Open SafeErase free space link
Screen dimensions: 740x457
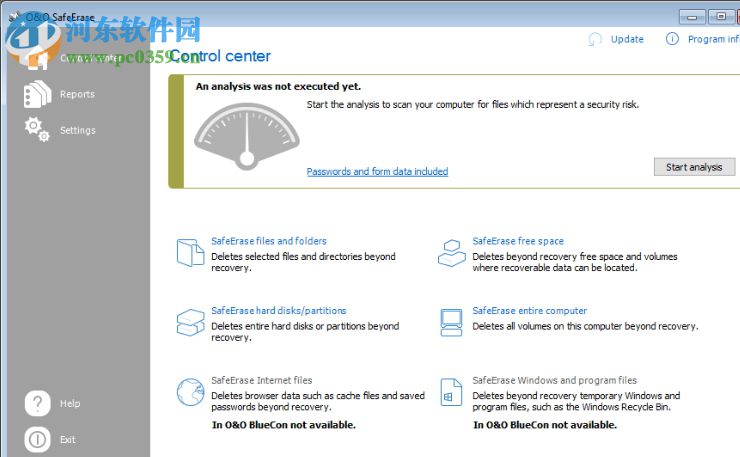tap(518, 241)
